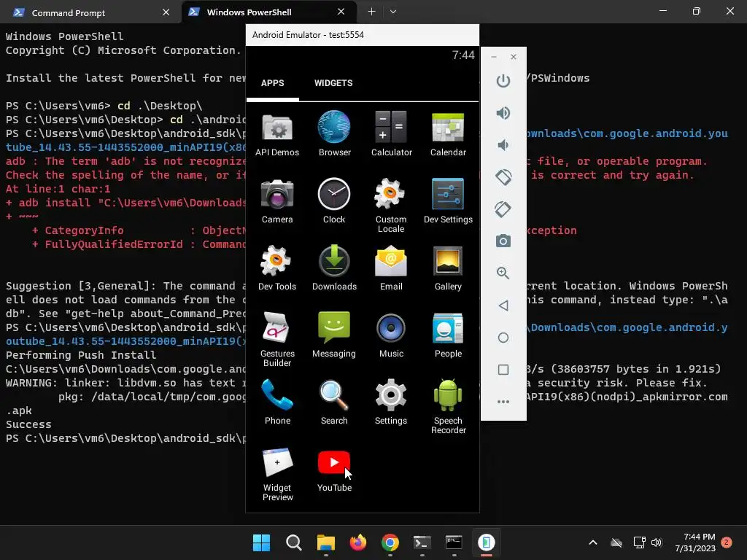747x560 pixels.
Task: Open the clock and date panel
Action: (695, 542)
